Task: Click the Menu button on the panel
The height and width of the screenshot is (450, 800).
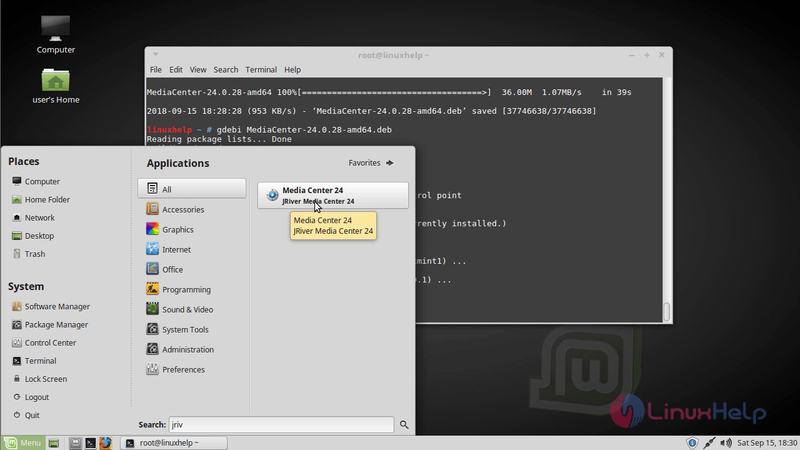Action: [23, 442]
